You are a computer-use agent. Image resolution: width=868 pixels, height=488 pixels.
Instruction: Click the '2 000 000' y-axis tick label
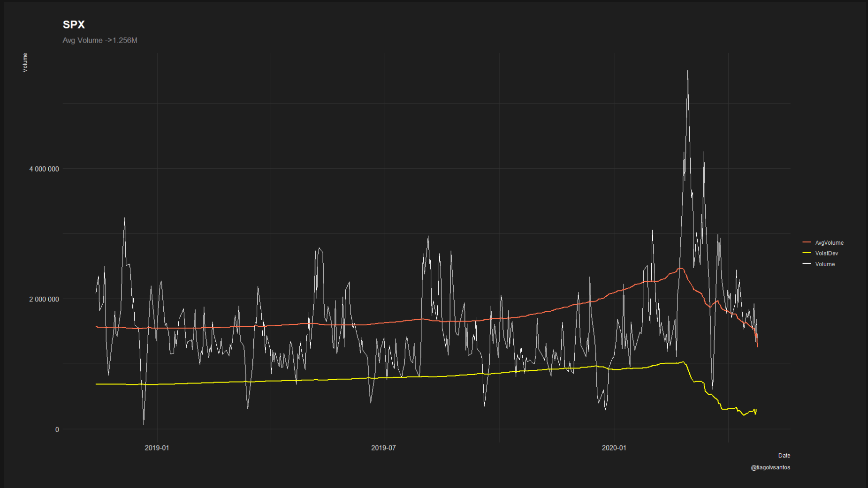tap(44, 299)
